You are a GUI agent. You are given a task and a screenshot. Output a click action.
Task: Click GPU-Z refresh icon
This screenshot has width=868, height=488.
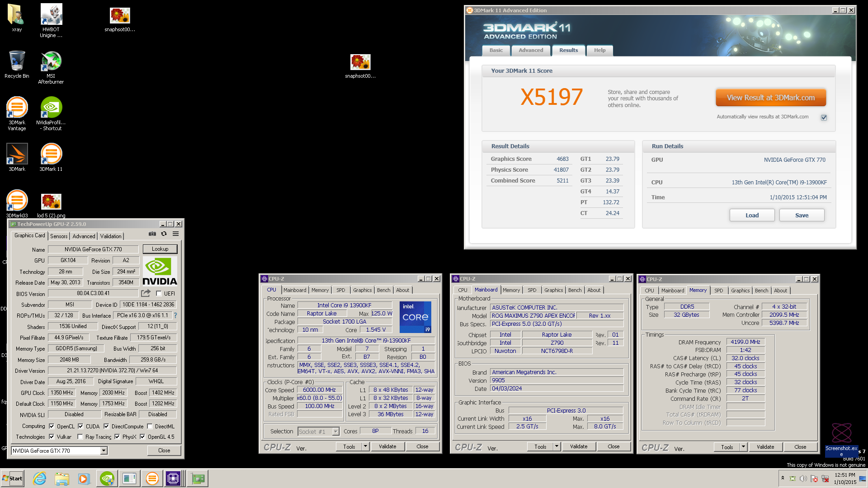[x=164, y=234]
